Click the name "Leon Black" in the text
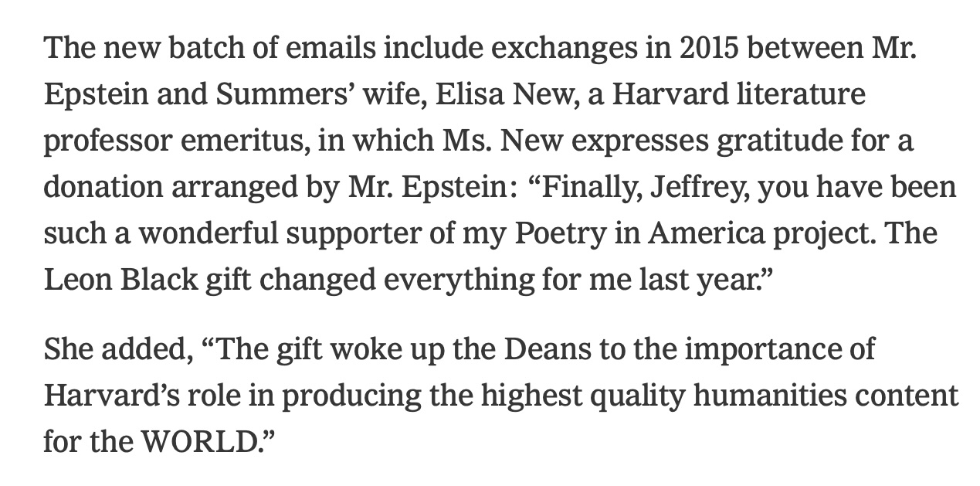Screen dimensions: 980x486 coord(121,280)
